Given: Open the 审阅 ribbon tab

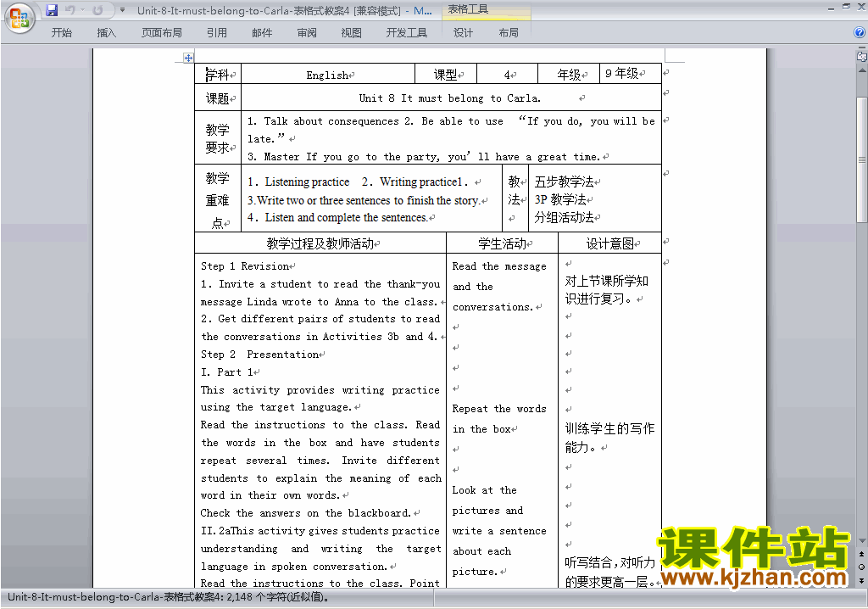Looking at the screenshot, I should pyautogui.click(x=307, y=33).
